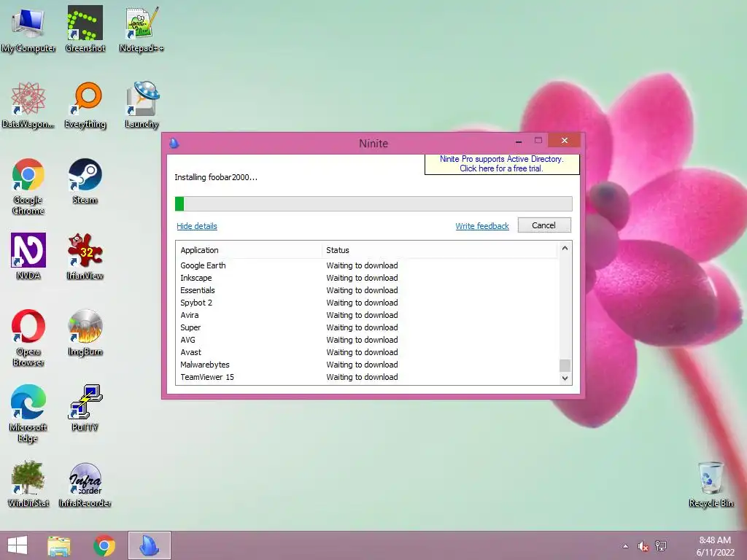
Task: Close the Ninite window
Action: coord(565,141)
